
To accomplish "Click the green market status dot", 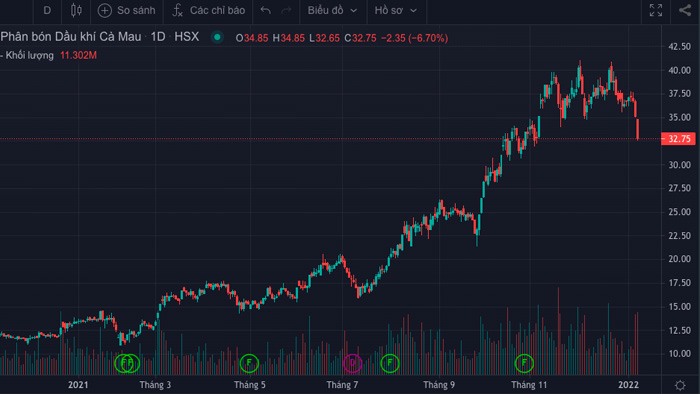I will [217, 37].
